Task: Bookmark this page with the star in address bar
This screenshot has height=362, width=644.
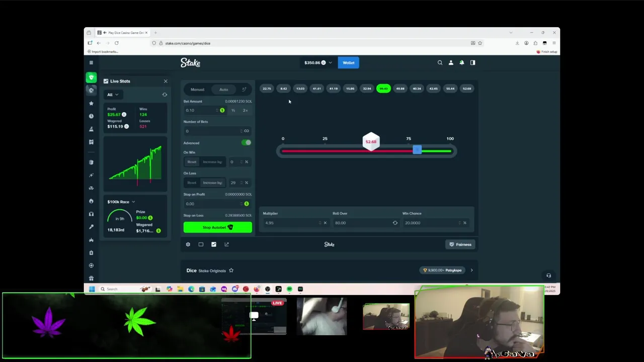Action: coord(480,43)
